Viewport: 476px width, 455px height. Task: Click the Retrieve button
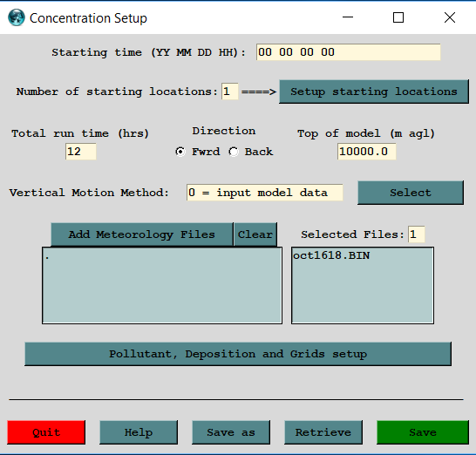point(323,432)
